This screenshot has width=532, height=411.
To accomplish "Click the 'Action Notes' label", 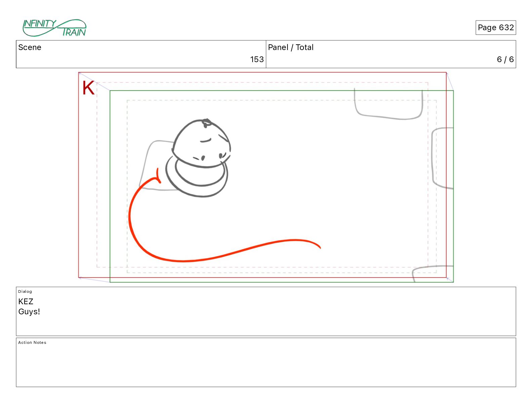I will tap(32, 342).
